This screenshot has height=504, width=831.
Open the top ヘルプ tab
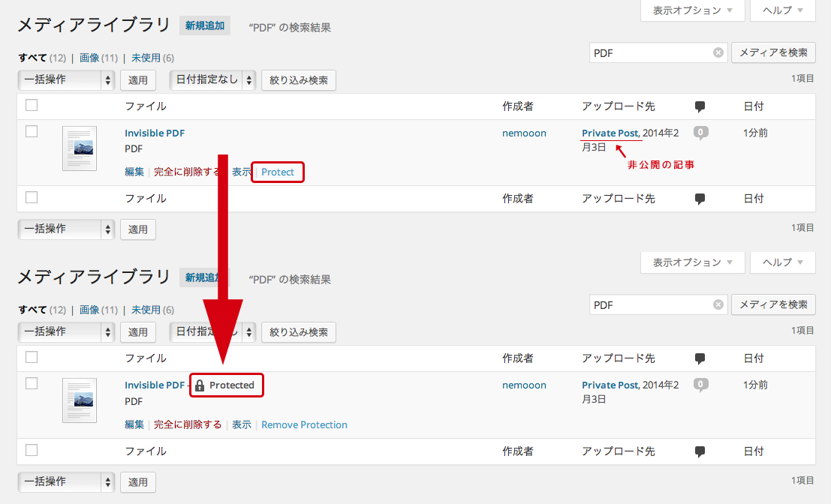[782, 10]
